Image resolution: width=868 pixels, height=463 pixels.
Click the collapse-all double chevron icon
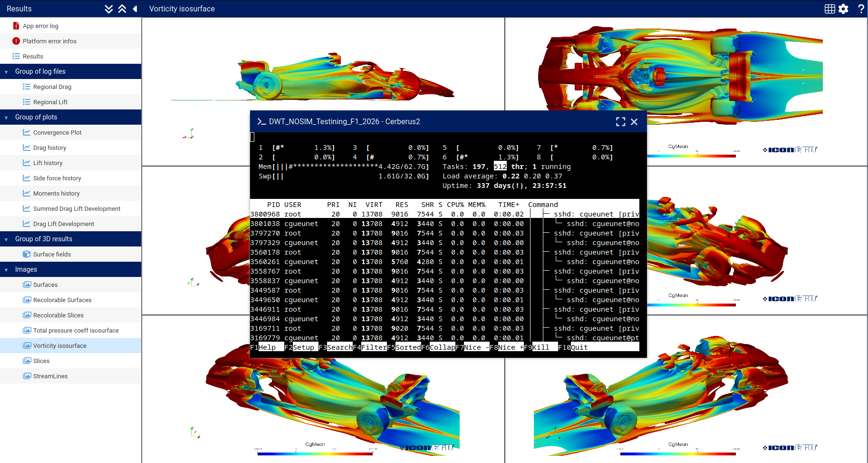pyautogui.click(x=122, y=9)
